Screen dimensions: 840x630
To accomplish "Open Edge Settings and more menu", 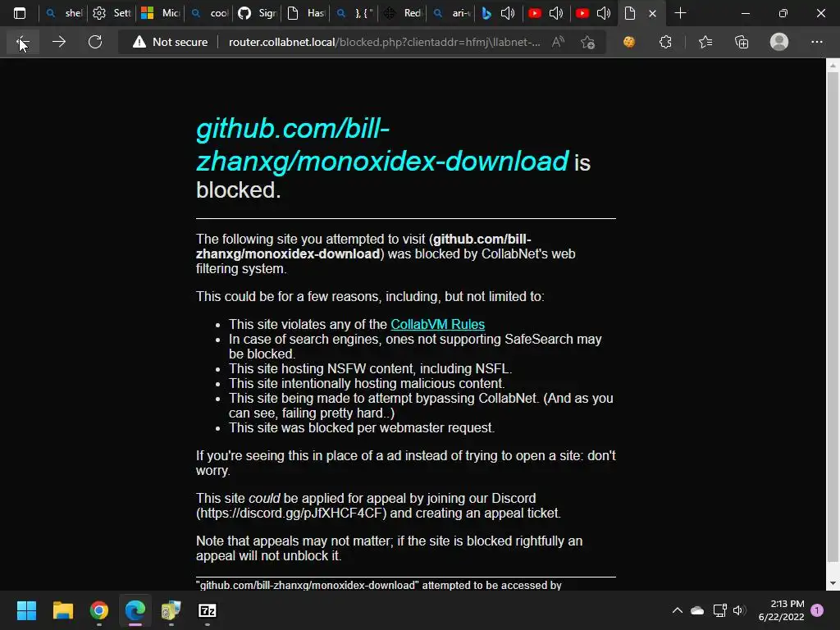I will pyautogui.click(x=816, y=42).
